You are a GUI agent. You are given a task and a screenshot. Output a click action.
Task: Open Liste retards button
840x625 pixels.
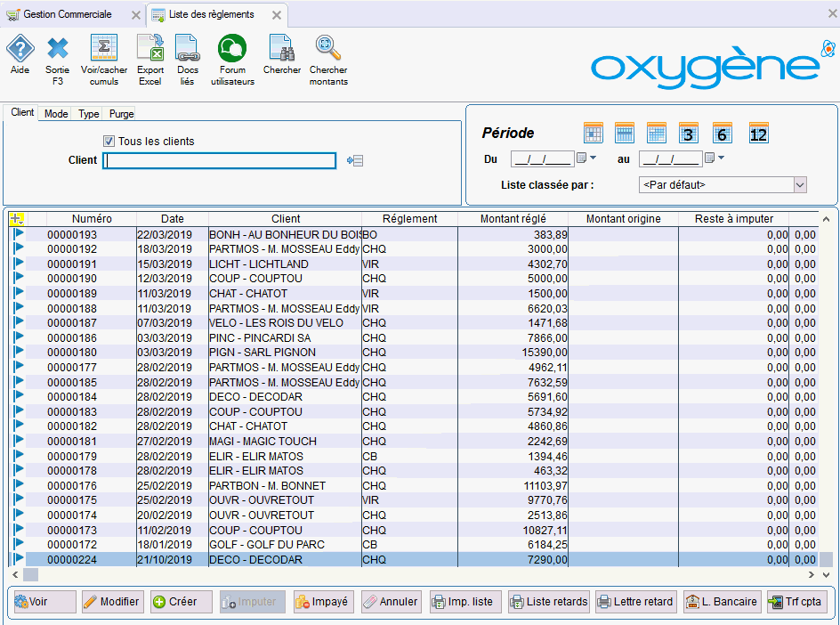(x=548, y=602)
